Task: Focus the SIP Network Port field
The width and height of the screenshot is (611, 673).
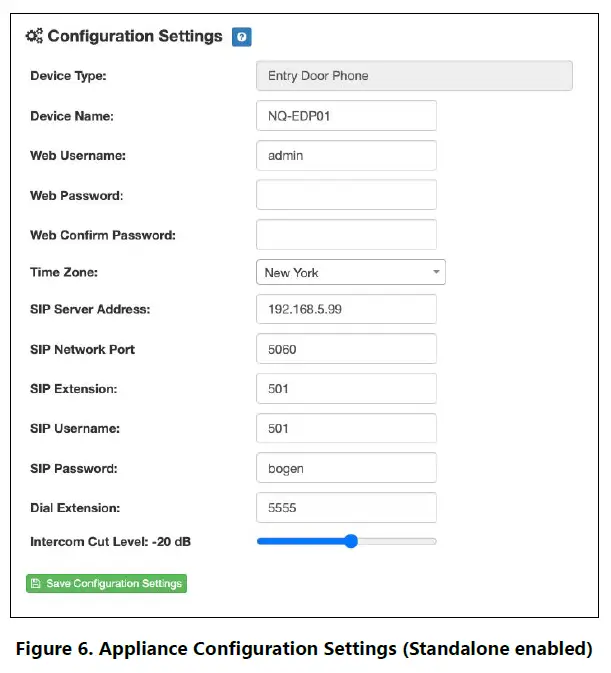Action: pos(346,349)
